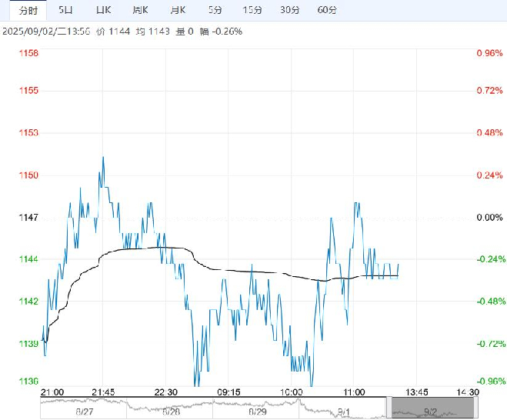Switch to the 5日 five-day tab
The height and width of the screenshot is (420, 507).
pos(65,10)
